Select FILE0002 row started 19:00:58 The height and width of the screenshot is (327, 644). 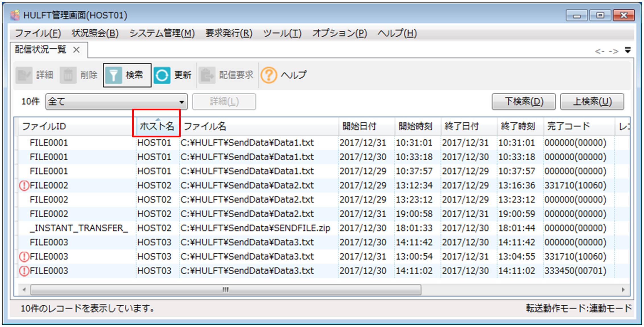[x=324, y=214]
